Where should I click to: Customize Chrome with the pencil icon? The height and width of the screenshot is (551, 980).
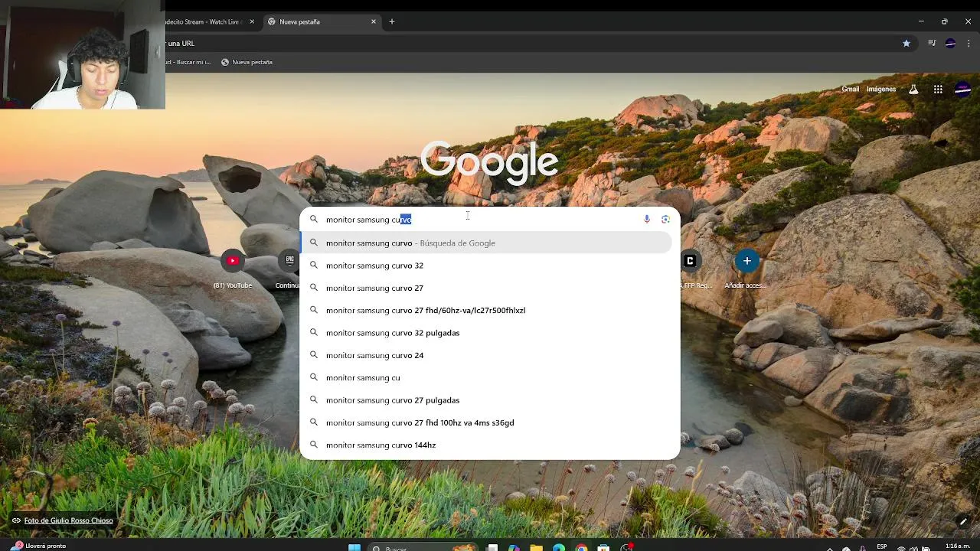[963, 522]
